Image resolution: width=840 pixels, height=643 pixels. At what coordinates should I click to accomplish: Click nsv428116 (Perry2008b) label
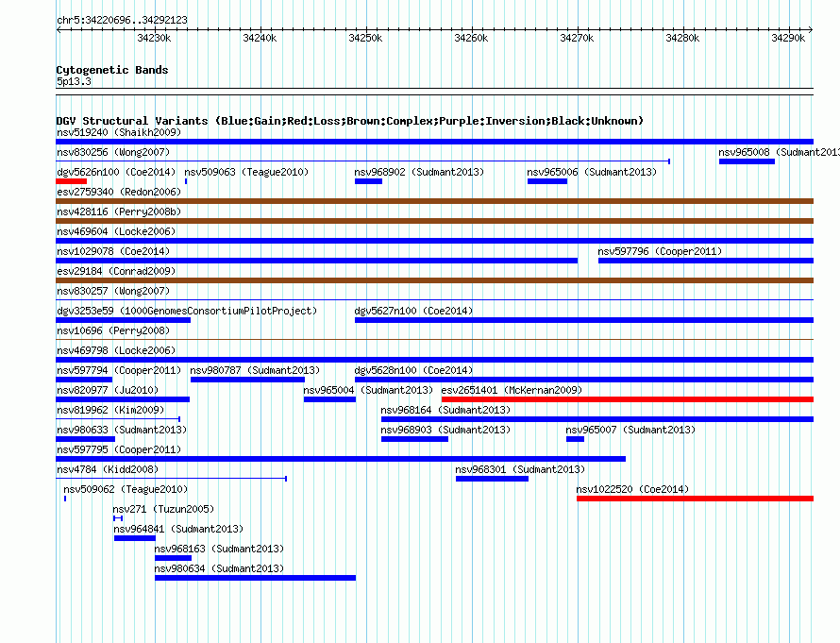click(119, 212)
